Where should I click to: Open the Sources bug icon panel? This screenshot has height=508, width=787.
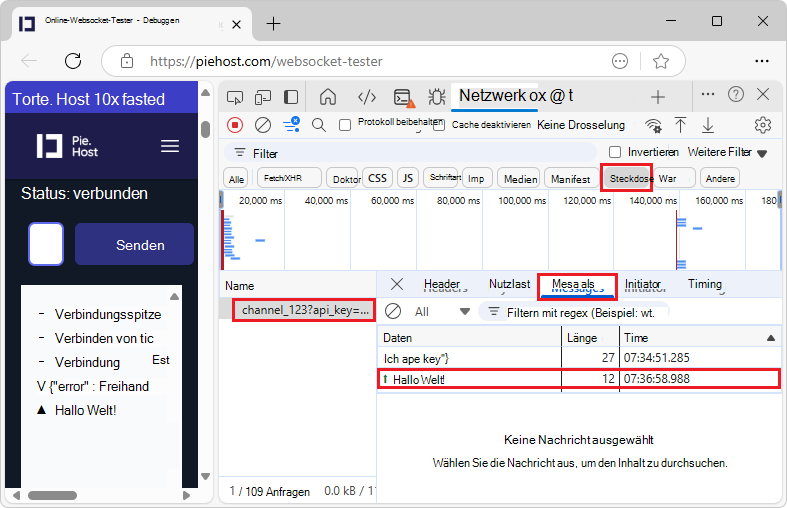click(436, 97)
